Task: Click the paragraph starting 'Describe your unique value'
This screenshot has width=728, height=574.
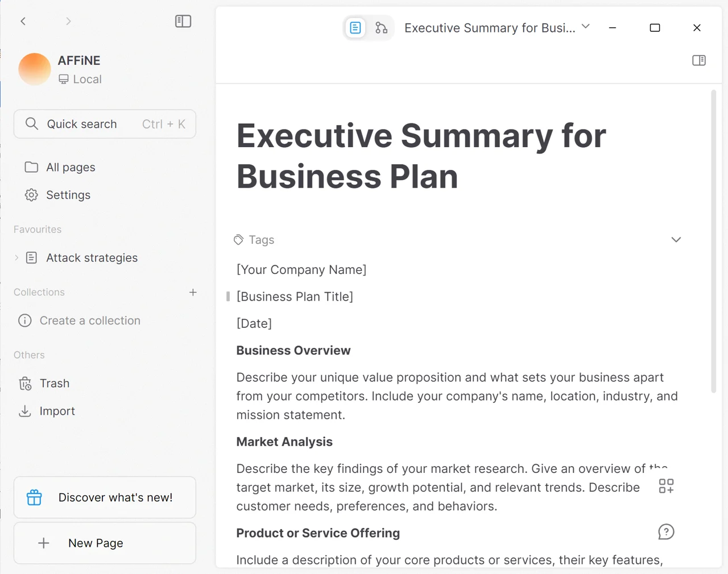Action: pos(457,396)
